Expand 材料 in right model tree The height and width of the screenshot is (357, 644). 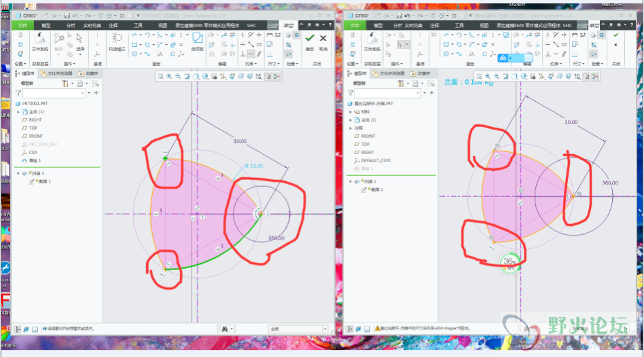(x=351, y=111)
